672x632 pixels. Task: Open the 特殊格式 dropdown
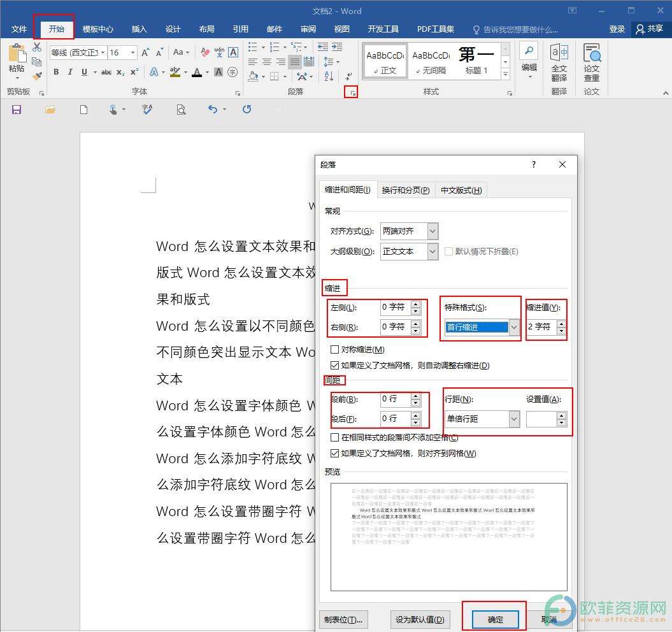pos(514,327)
